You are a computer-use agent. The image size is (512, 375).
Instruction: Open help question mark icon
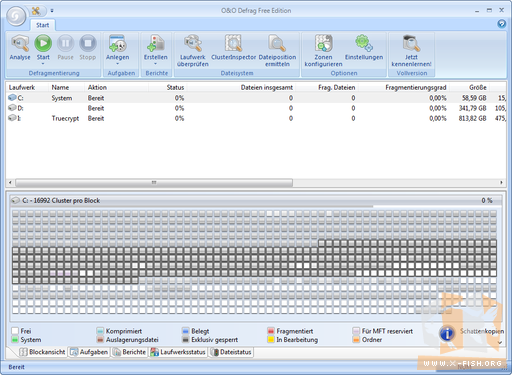coord(501,23)
